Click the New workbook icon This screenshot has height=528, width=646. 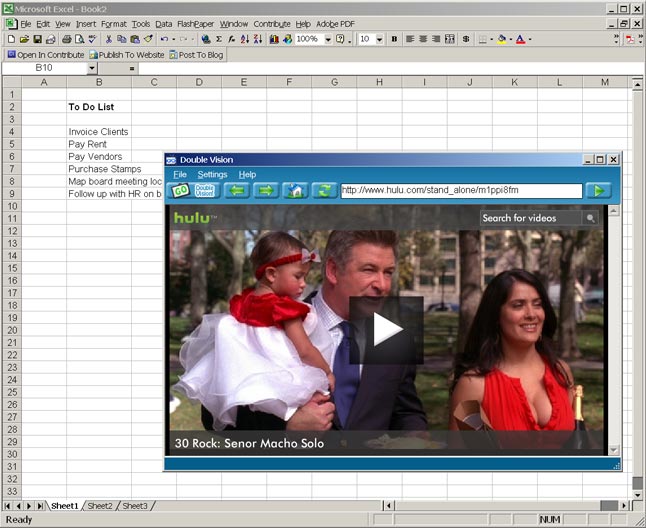[x=12, y=39]
